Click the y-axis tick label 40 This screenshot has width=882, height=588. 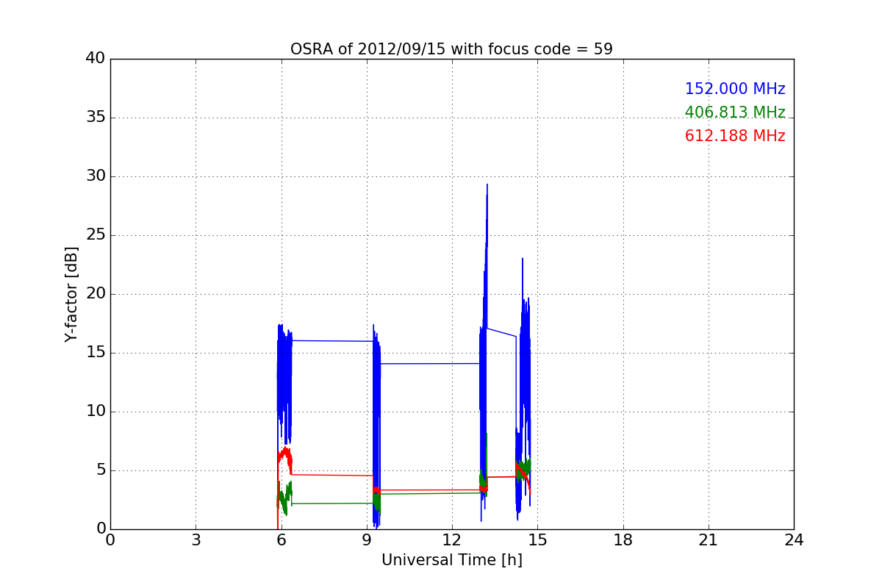pyautogui.click(x=96, y=59)
